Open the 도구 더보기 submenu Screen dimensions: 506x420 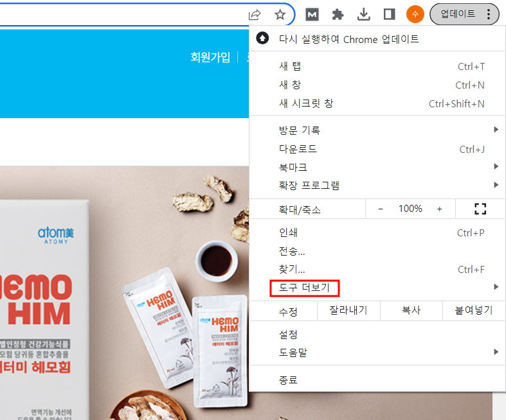click(377, 288)
